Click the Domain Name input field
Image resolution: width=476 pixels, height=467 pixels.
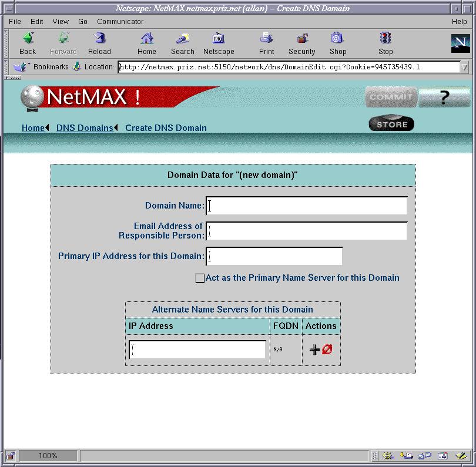tap(306, 206)
